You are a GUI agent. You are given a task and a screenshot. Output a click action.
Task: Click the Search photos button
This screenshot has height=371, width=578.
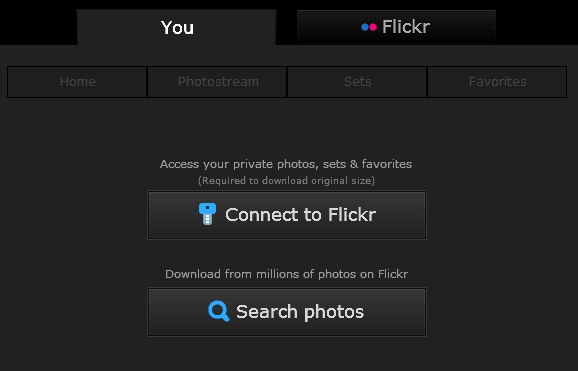[287, 312]
